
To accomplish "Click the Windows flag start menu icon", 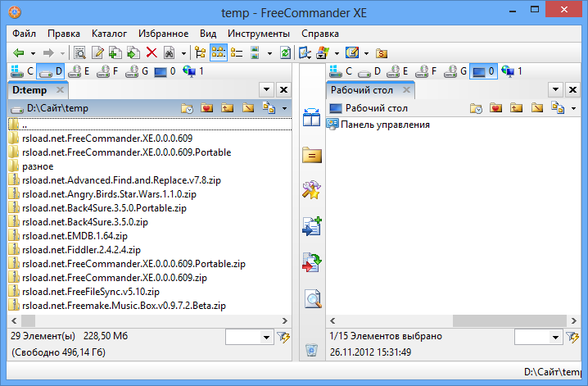I will pyautogui.click(x=323, y=53).
